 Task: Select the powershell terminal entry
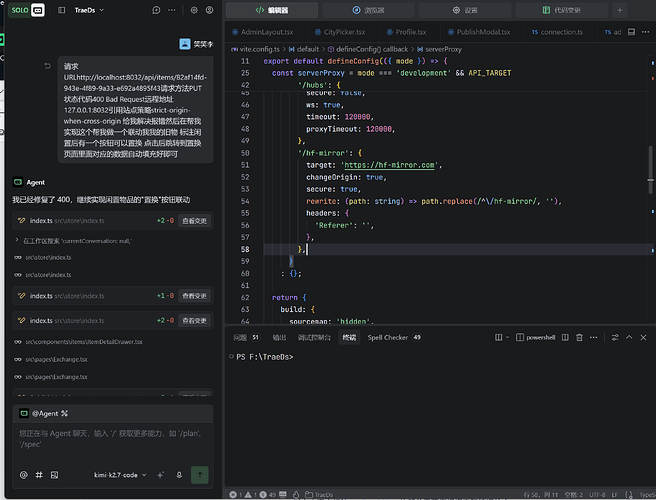coord(536,337)
